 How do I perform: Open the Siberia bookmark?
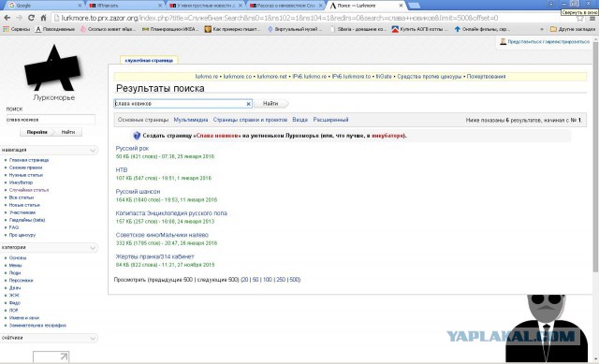point(358,29)
